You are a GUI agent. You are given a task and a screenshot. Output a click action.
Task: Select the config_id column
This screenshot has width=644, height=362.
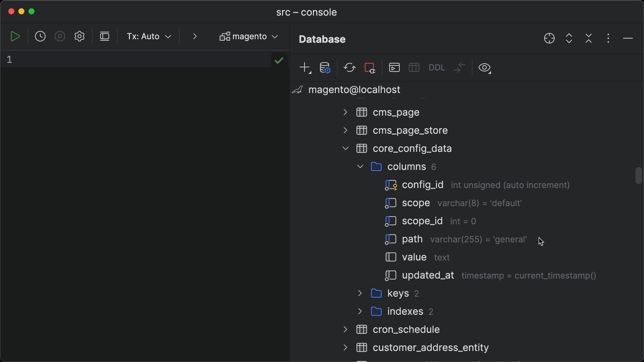[x=423, y=185]
